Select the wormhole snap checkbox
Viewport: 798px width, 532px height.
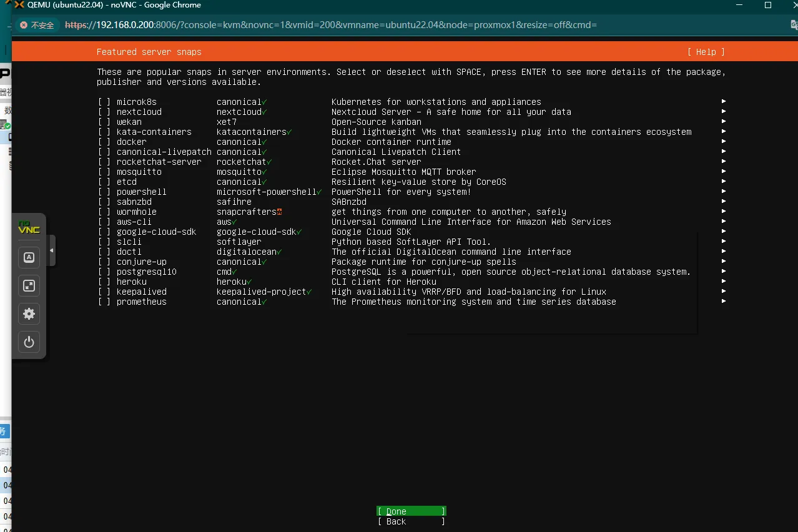(x=104, y=212)
